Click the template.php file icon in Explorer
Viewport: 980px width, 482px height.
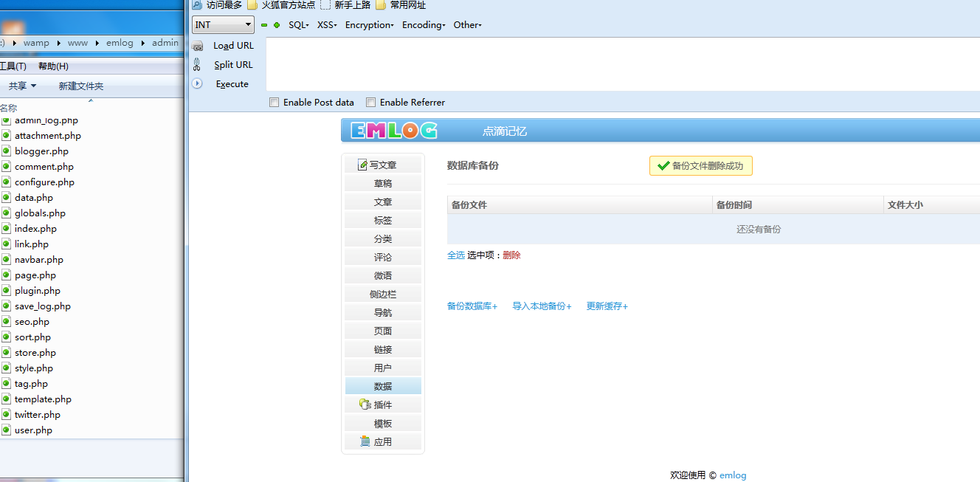(6, 399)
